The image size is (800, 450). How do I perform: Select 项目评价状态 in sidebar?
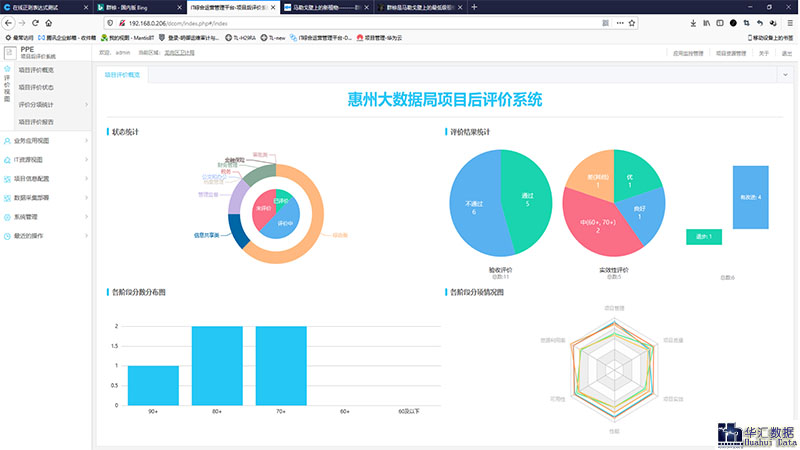click(36, 87)
